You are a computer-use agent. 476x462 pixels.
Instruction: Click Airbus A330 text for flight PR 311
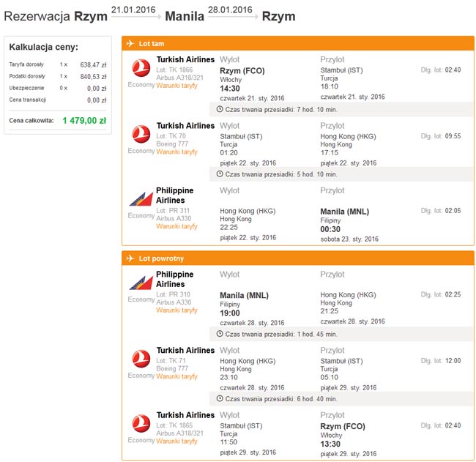(174, 218)
